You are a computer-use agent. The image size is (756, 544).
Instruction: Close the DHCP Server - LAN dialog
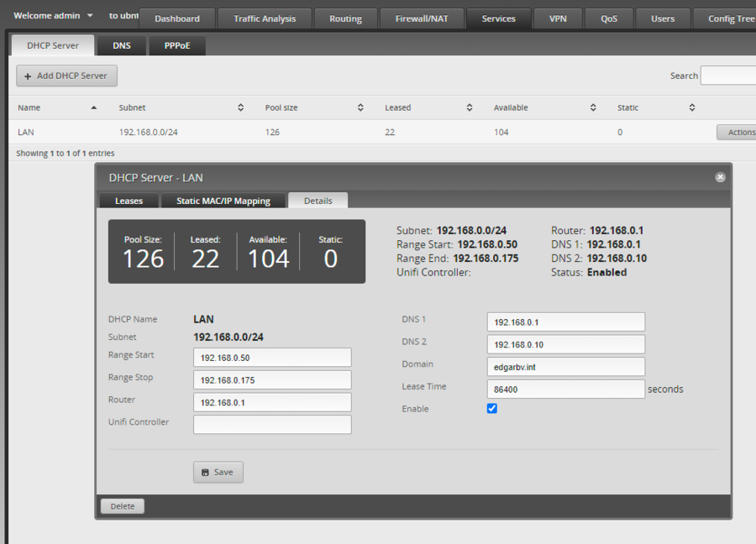coord(720,178)
